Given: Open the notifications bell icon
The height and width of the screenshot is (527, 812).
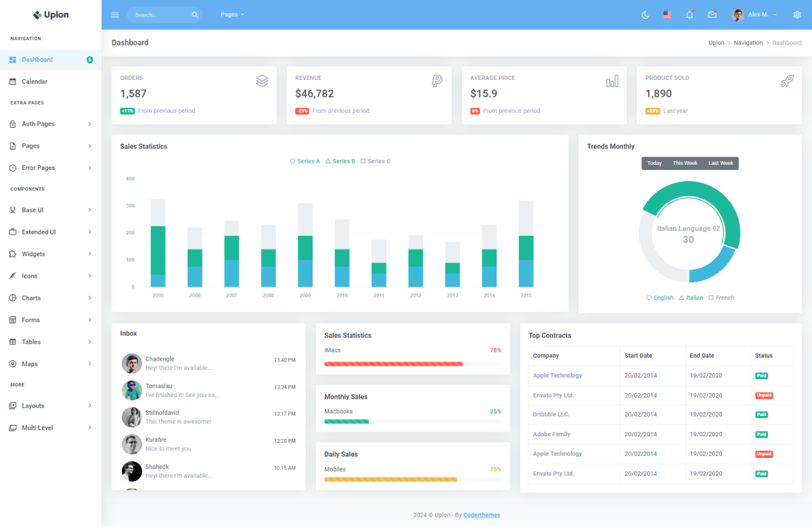Looking at the screenshot, I should coord(690,15).
